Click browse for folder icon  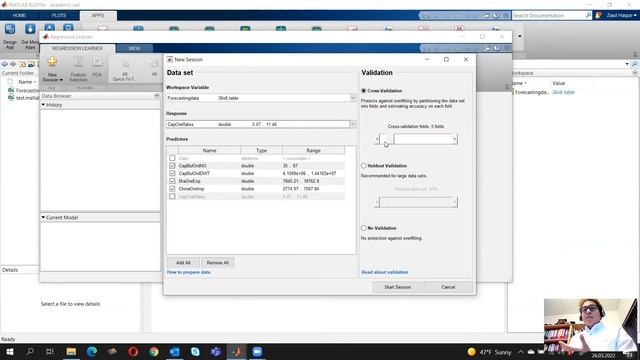tap(31, 64)
